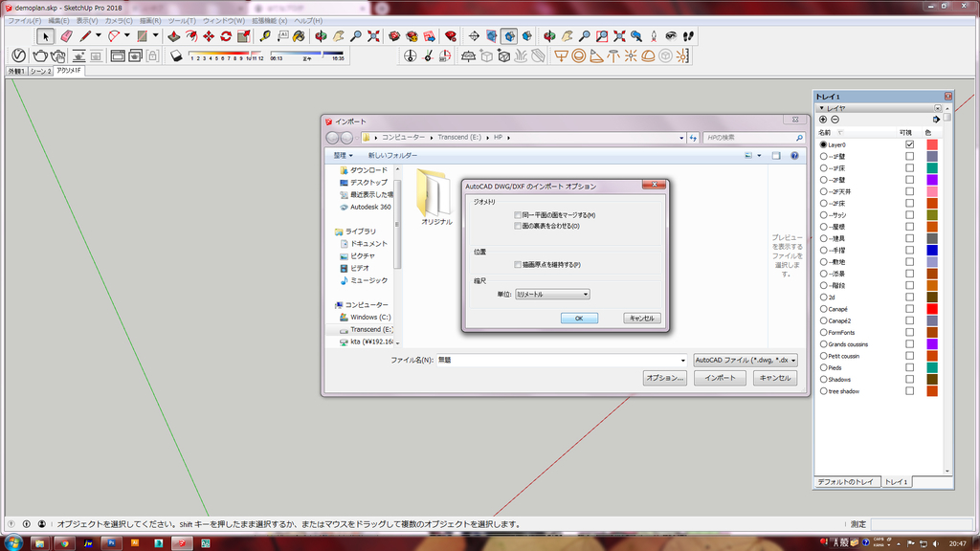Open the ウィンドウ(W) menu
This screenshot has width=980, height=551.
[x=224, y=21]
